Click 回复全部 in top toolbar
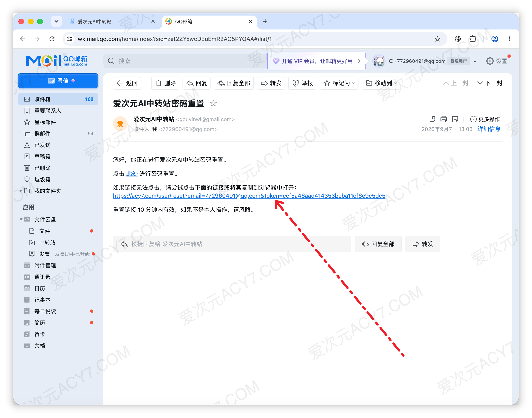This screenshot has width=532, height=418. tap(234, 83)
